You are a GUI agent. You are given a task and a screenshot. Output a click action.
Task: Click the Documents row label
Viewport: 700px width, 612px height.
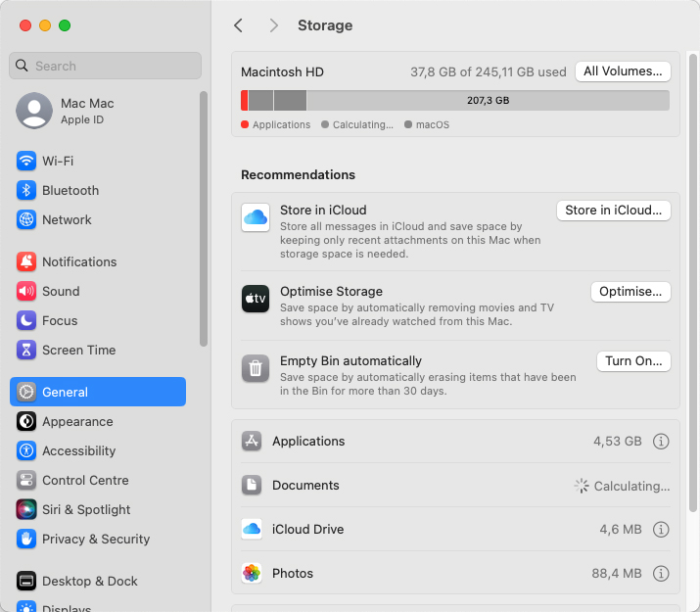[x=305, y=486]
